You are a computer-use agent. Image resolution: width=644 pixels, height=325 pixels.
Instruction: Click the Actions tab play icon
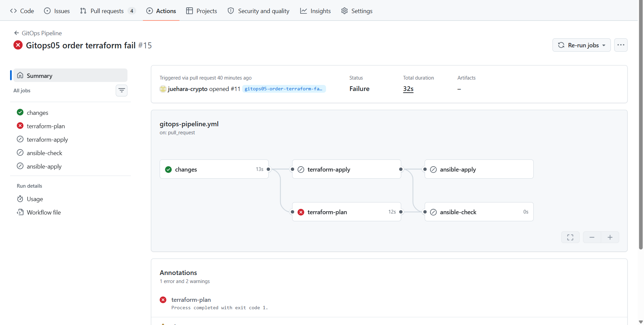click(150, 11)
